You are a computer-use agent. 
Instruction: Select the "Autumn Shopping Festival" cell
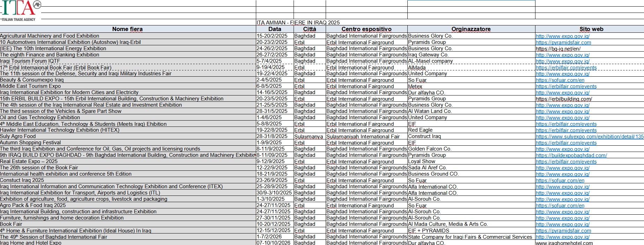tap(128, 143)
